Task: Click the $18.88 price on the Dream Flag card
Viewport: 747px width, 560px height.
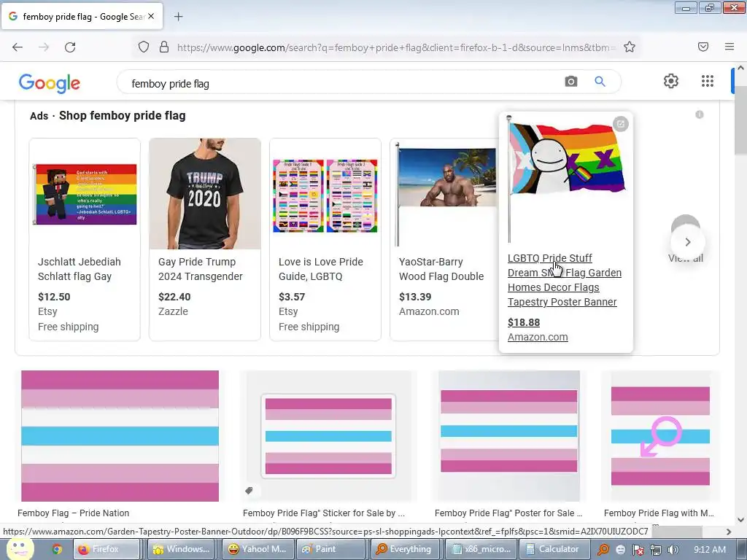Action: (524, 322)
